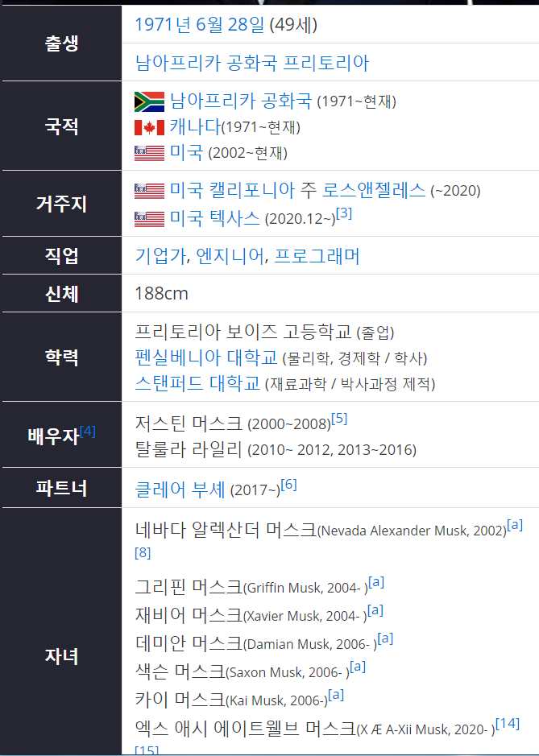Click the 직업 row header
This screenshot has width=539, height=756.
(62, 255)
